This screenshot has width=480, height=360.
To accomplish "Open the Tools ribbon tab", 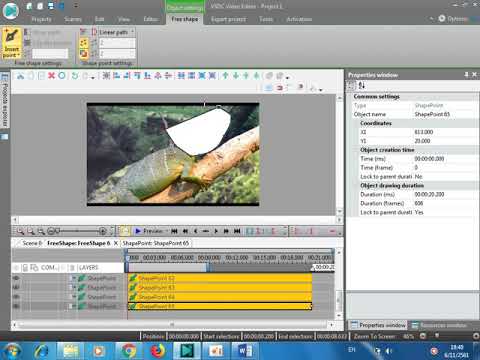I will click(266, 19).
